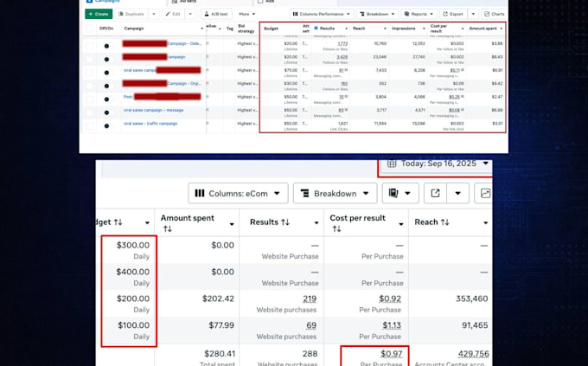Click the 3,428 results value
This screenshot has width=588, height=366.
(x=342, y=57)
